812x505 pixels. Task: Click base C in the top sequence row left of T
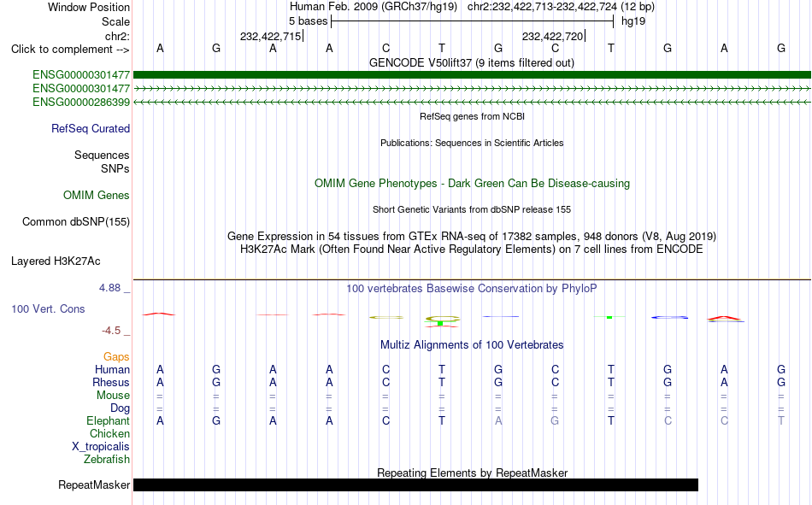pyautogui.click(x=385, y=48)
